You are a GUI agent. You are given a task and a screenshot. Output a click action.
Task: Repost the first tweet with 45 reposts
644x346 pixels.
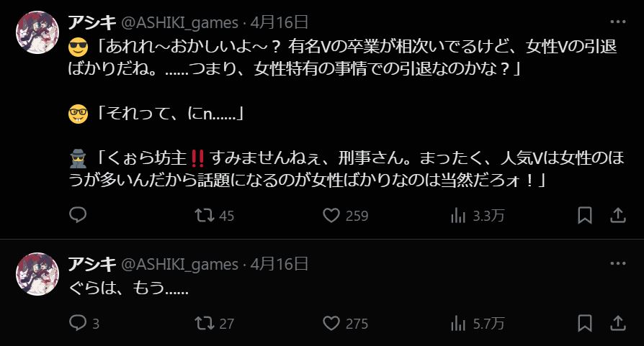point(214,216)
